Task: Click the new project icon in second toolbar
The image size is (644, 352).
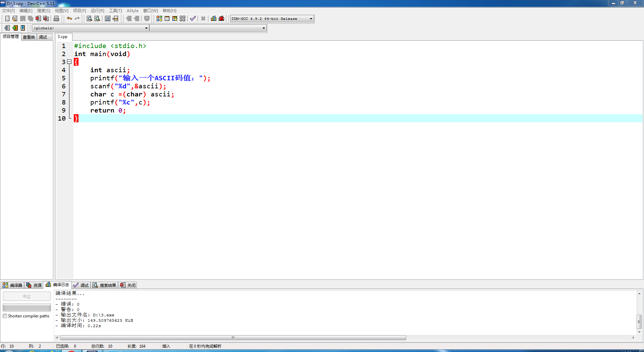Action: tap(7, 28)
